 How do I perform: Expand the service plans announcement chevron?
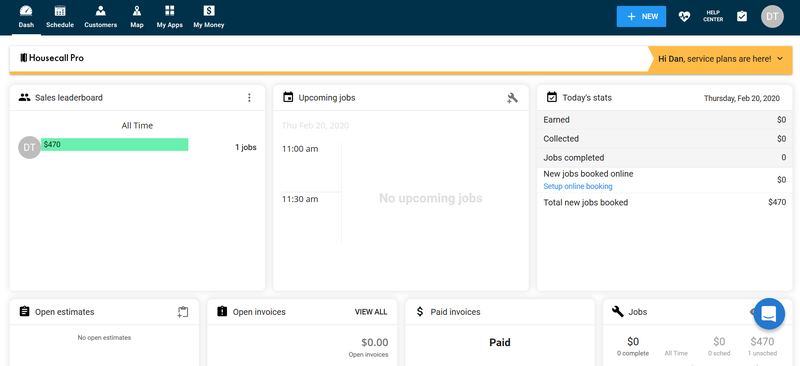[x=780, y=59]
